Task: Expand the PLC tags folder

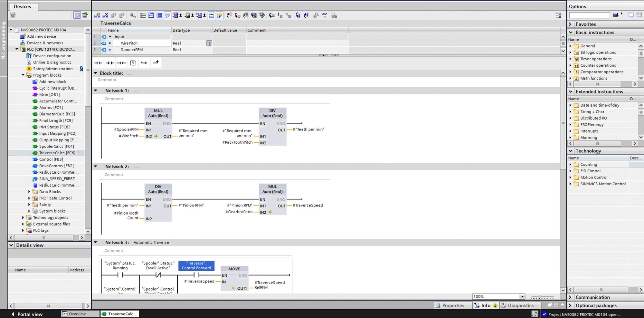Action: pyautogui.click(x=23, y=230)
